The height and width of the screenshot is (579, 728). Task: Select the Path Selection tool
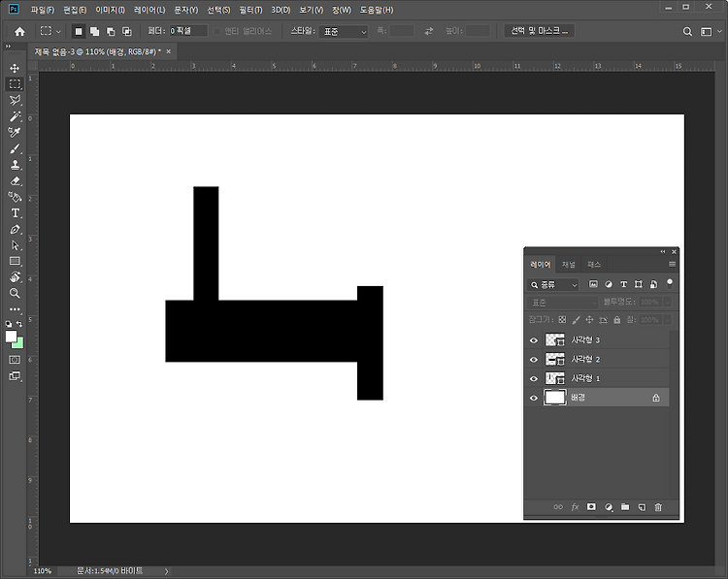15,245
